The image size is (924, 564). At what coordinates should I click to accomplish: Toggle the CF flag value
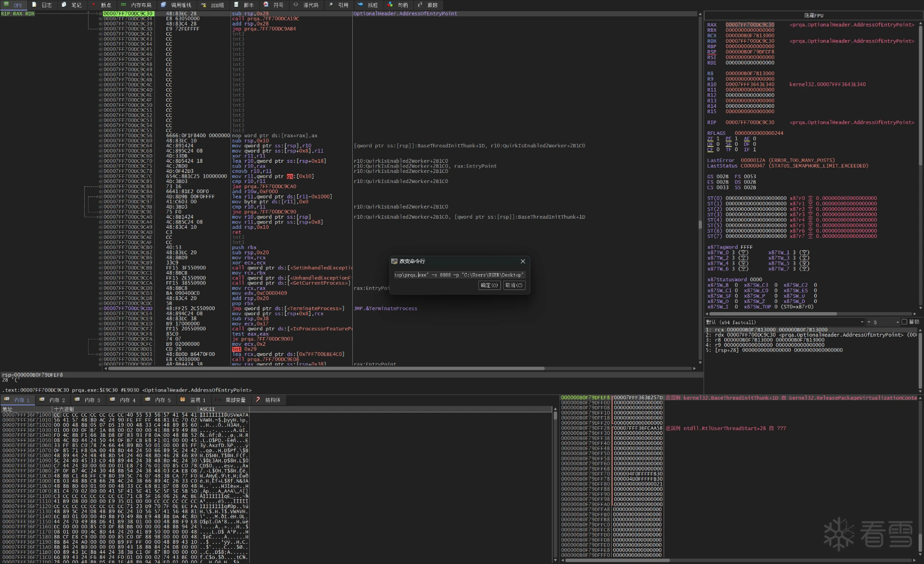coord(718,150)
